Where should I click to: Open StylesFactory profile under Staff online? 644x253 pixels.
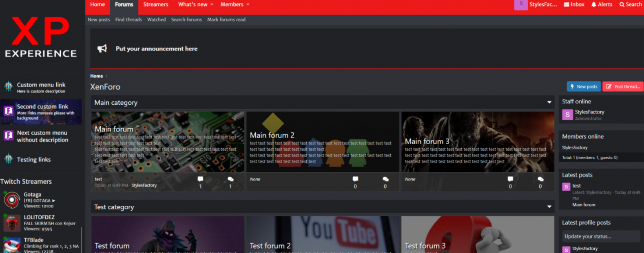[x=590, y=112]
